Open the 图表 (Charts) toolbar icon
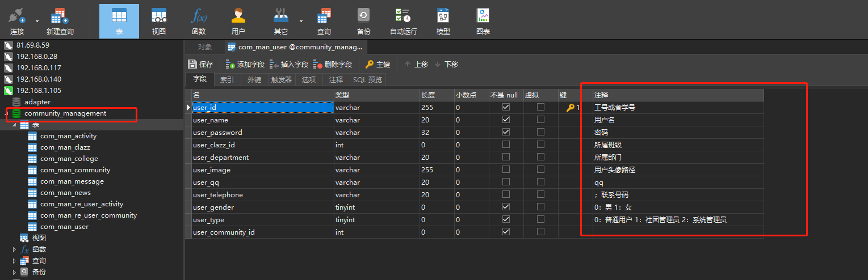868x280 pixels. coord(483,22)
